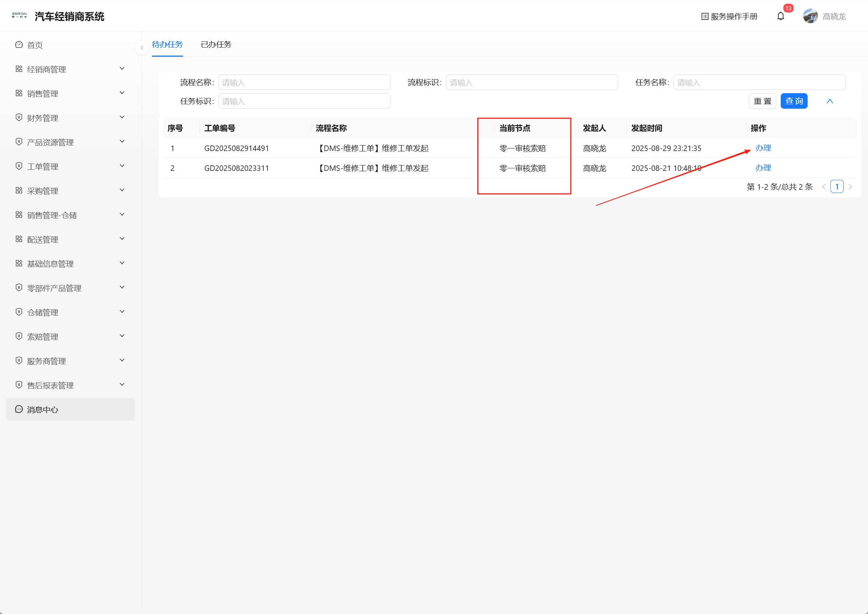Click the 查询 button
Image resolution: width=868 pixels, height=614 pixels.
pyautogui.click(x=794, y=101)
